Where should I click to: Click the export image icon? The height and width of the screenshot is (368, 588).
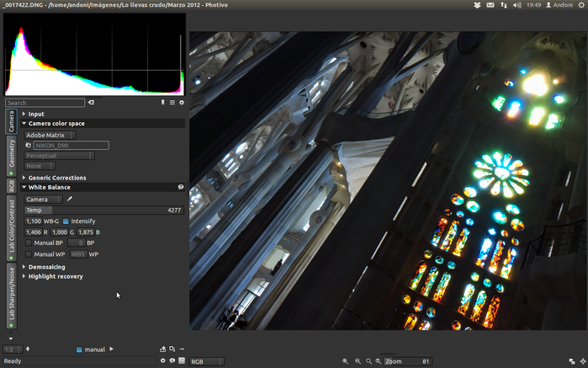[x=162, y=349]
